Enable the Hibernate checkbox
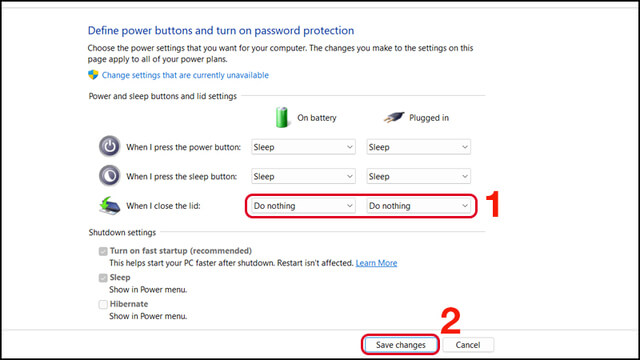 [x=103, y=304]
